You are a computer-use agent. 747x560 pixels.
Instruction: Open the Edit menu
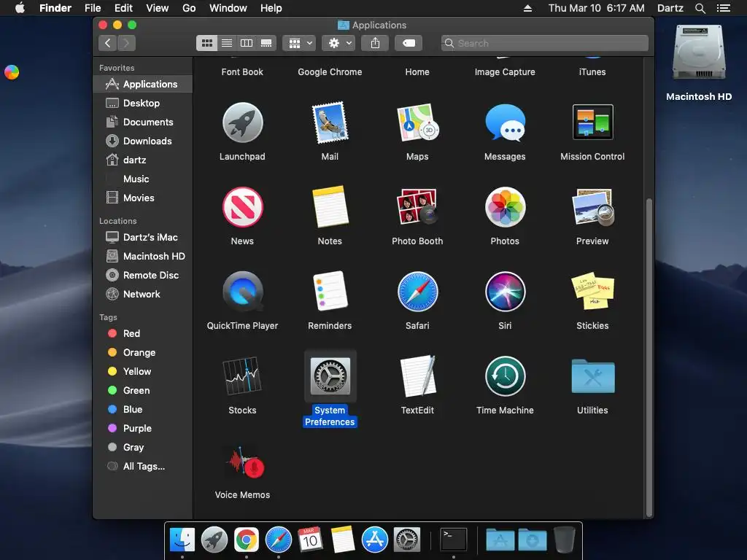123,8
